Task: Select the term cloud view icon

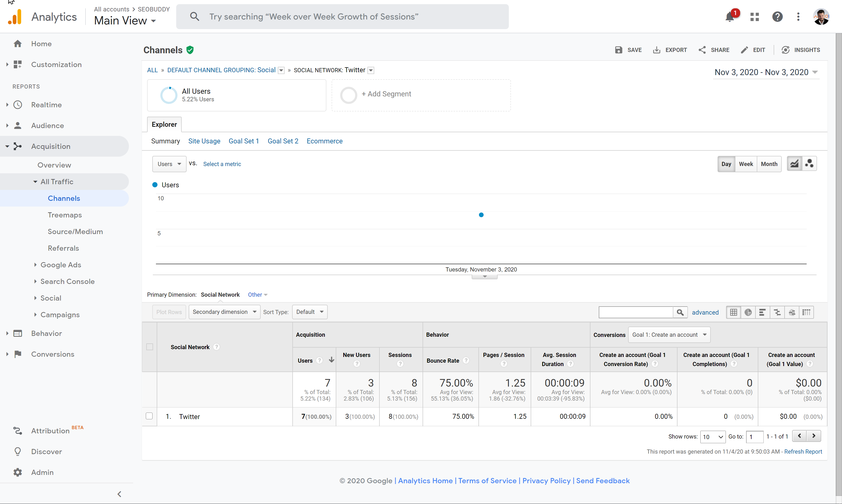Action: point(792,312)
